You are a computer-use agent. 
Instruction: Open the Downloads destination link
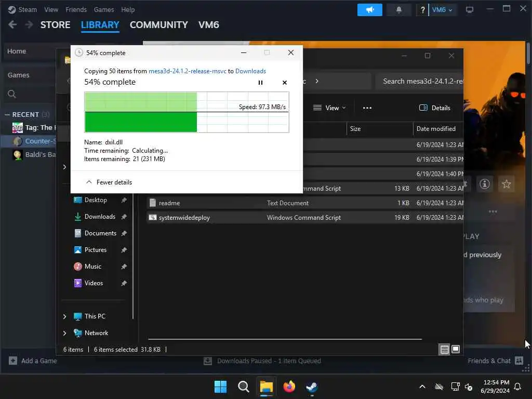(x=250, y=71)
